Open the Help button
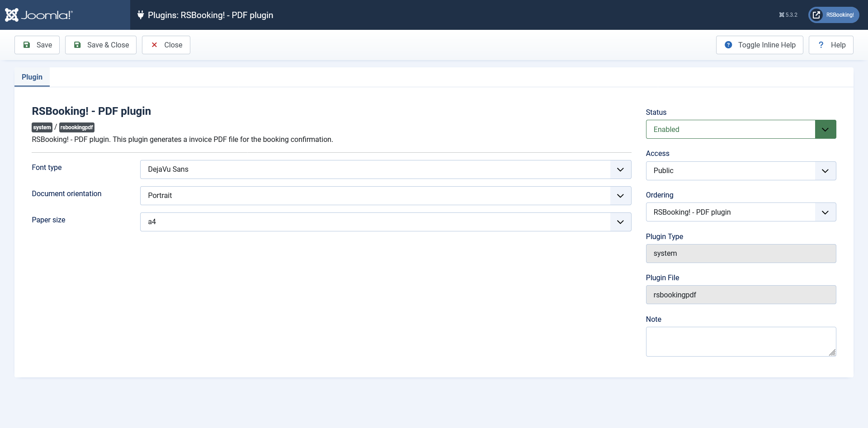Viewport: 868px width, 428px height. [x=831, y=45]
